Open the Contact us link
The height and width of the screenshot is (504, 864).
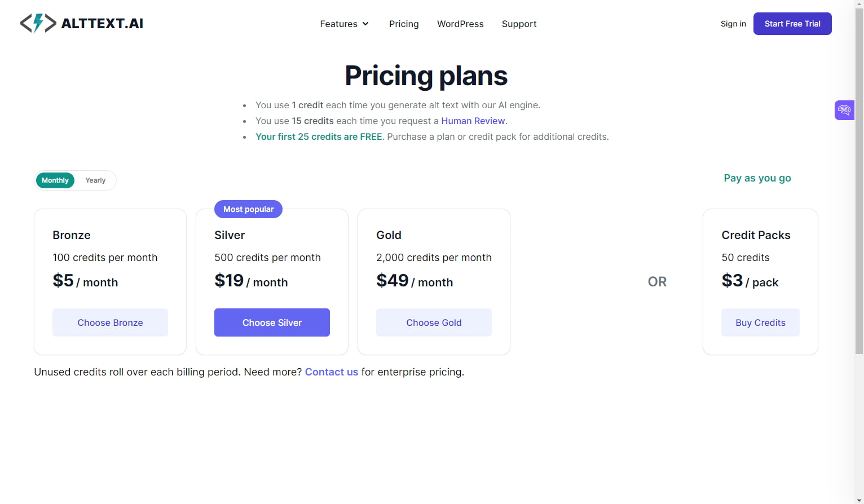tap(332, 372)
